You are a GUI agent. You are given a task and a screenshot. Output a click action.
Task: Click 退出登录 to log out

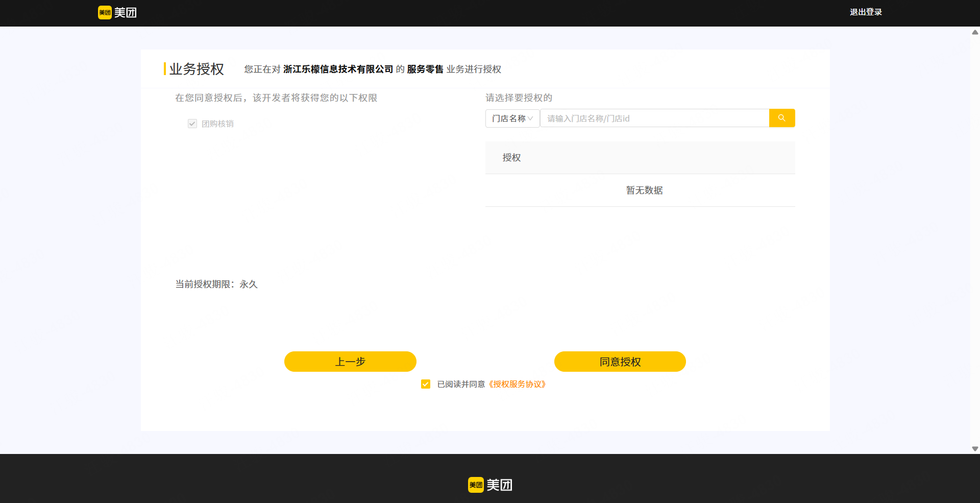[866, 12]
